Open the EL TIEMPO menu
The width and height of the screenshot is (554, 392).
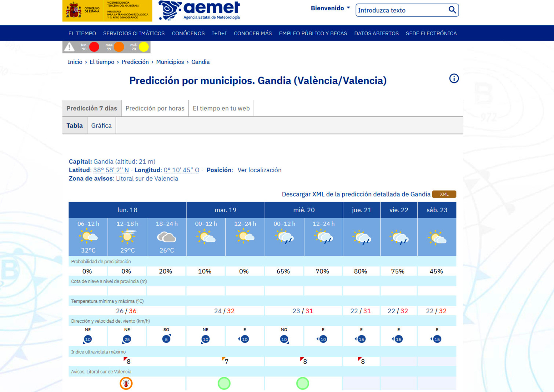[82, 33]
